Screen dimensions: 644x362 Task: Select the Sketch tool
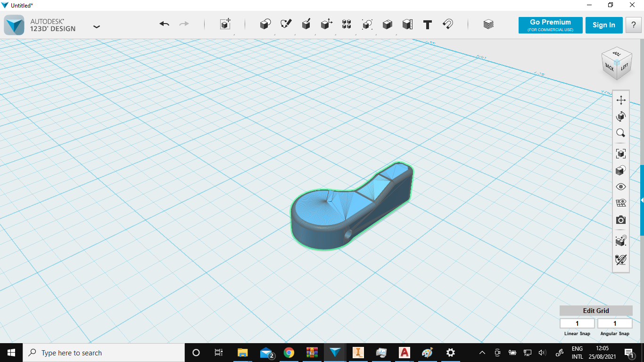pyautogui.click(x=286, y=25)
